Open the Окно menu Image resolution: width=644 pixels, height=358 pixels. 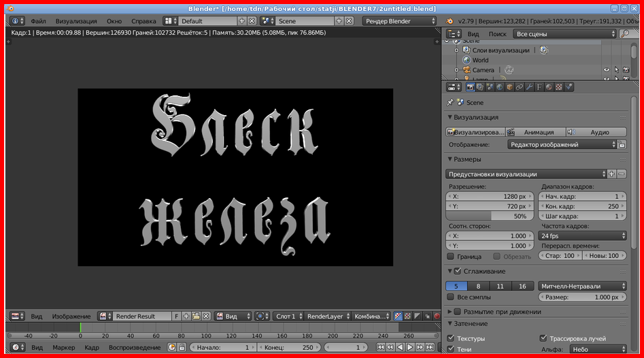[x=114, y=21]
